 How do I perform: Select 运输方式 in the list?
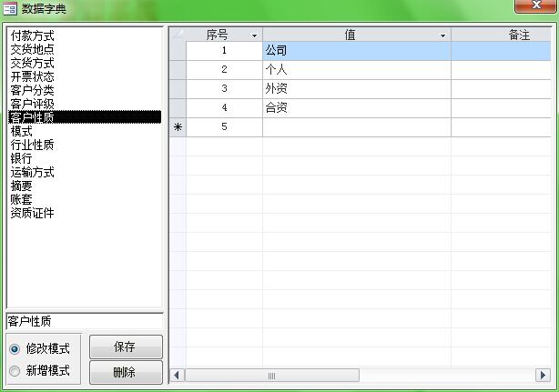pos(85,172)
